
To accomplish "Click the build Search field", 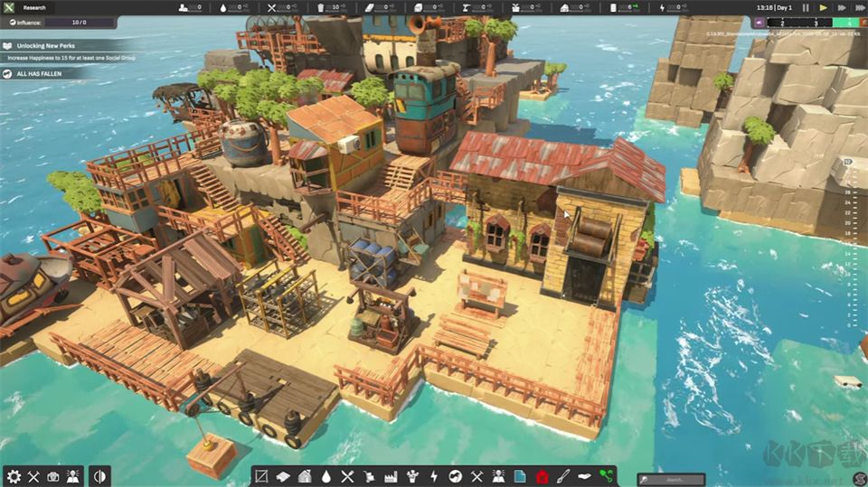I will point(672,479).
